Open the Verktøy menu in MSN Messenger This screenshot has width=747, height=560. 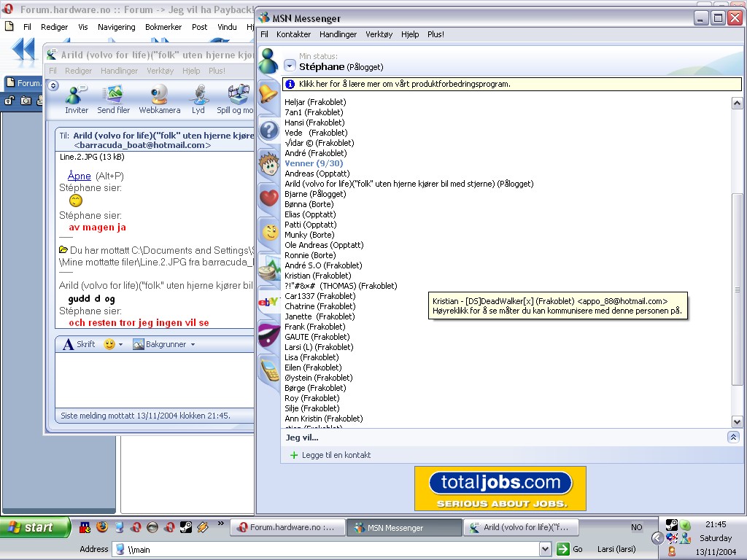(x=379, y=34)
